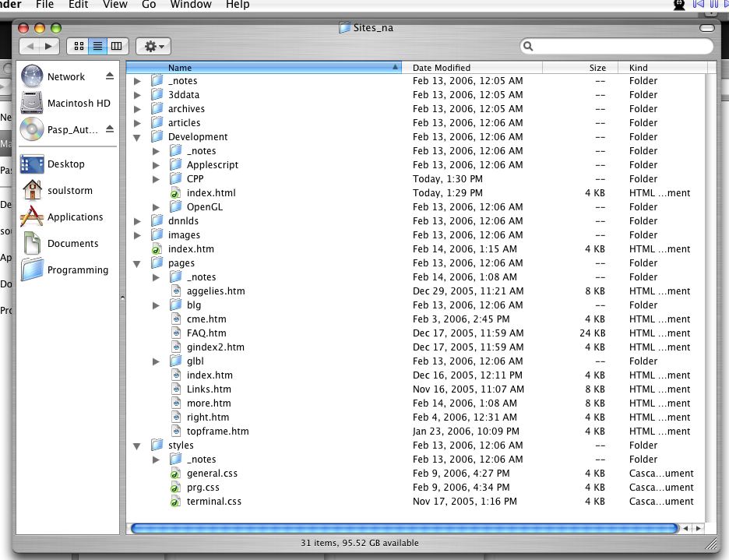The width and height of the screenshot is (729, 560).
Task: Collapse the pages folder
Action: [x=137, y=263]
